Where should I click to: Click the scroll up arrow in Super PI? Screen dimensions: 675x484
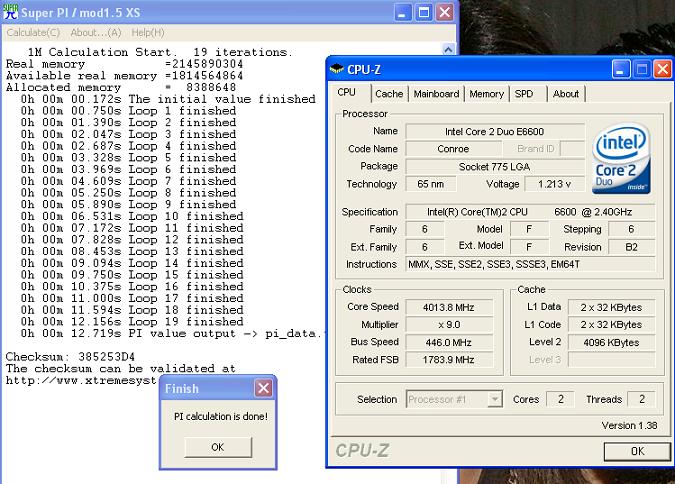pyautogui.click(x=448, y=50)
